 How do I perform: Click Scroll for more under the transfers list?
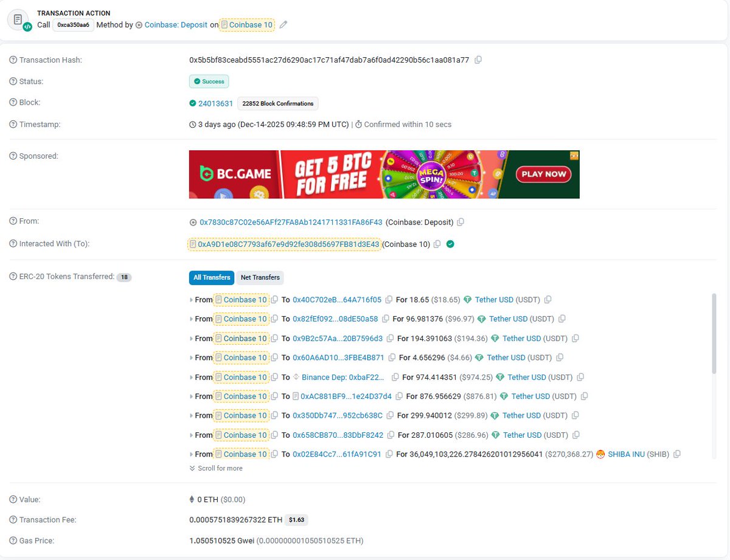coord(216,468)
